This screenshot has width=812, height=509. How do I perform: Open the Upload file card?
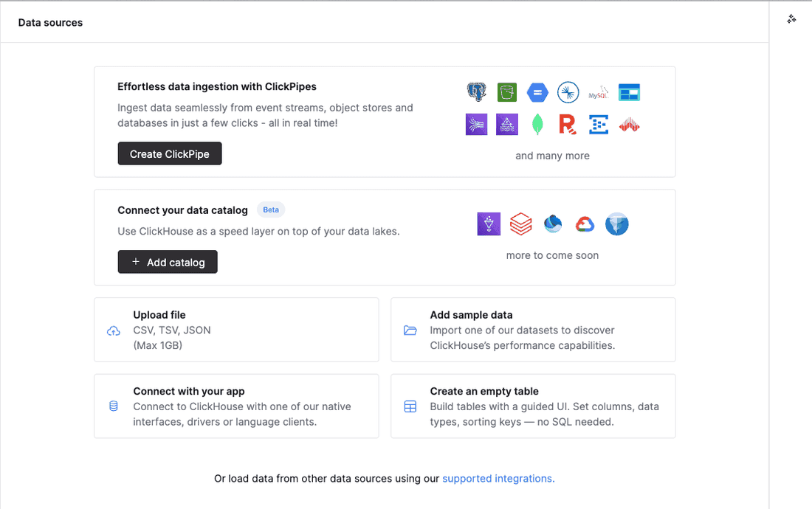pos(236,330)
